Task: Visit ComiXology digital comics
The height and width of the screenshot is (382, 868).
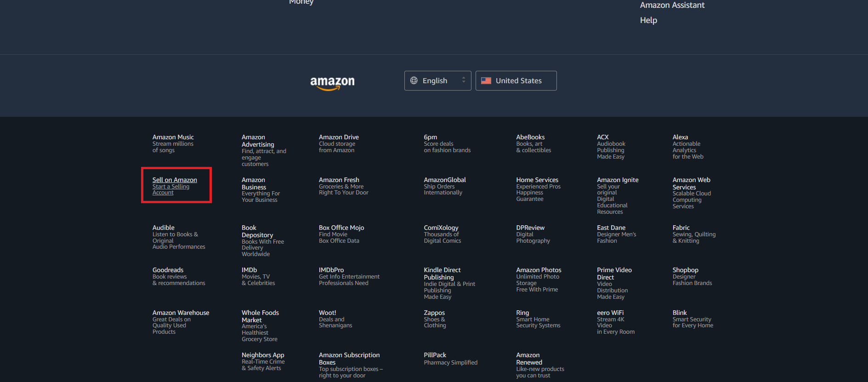Action: click(442, 234)
